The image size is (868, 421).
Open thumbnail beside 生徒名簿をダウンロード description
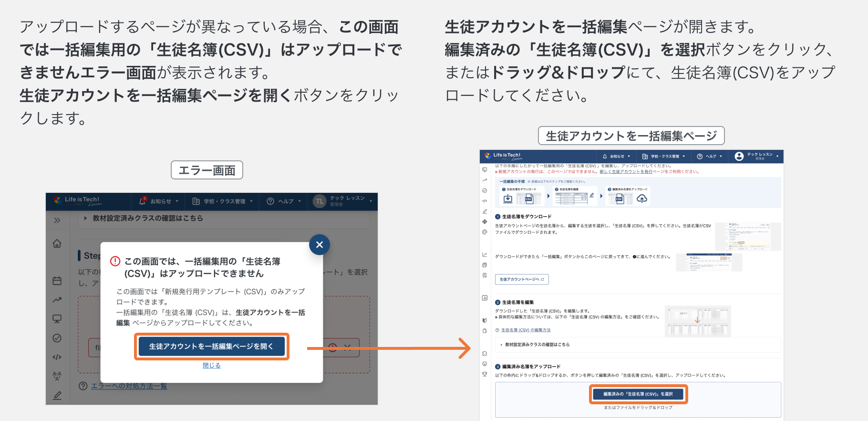(748, 236)
